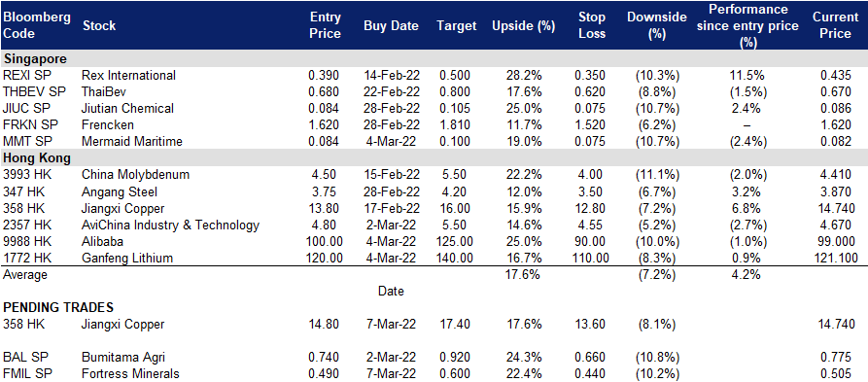
Task: Click the Hong Kong section header row
Action: click(434, 158)
